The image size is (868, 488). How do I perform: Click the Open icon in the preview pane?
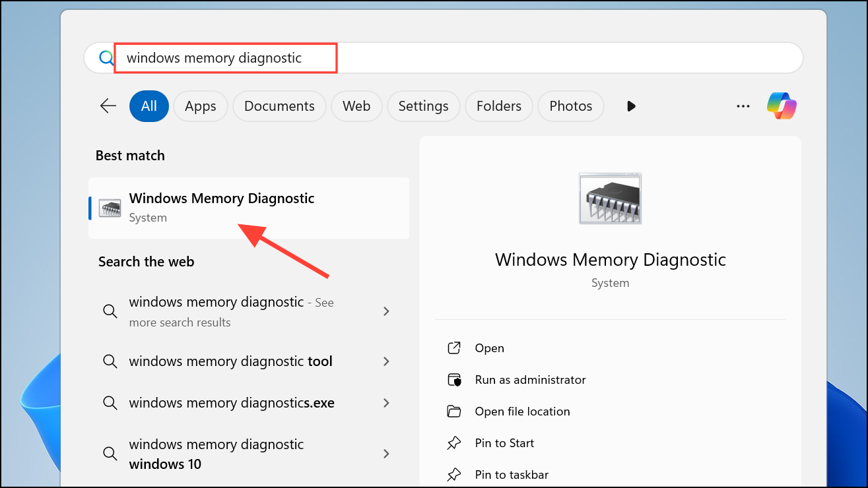[x=454, y=348]
